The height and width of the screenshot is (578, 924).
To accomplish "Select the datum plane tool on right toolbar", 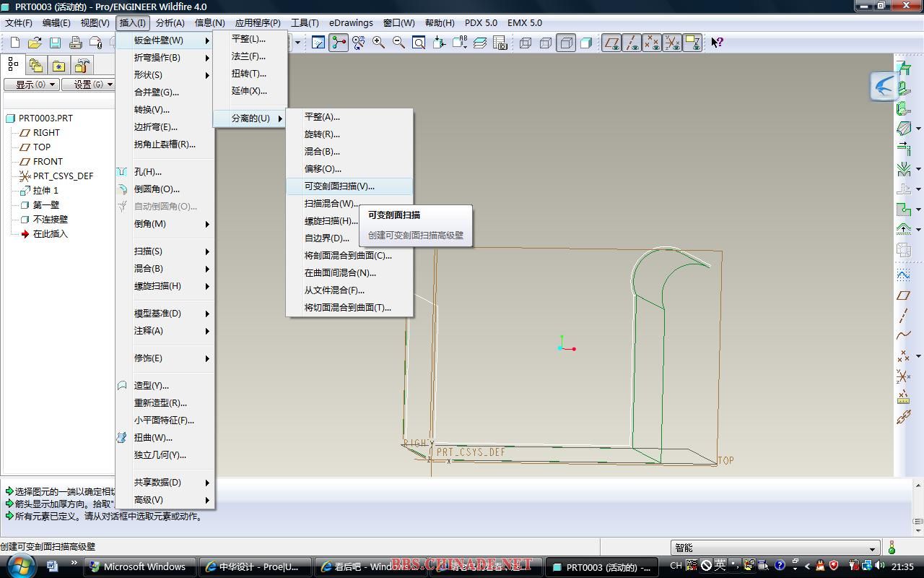I will pyautogui.click(x=903, y=296).
